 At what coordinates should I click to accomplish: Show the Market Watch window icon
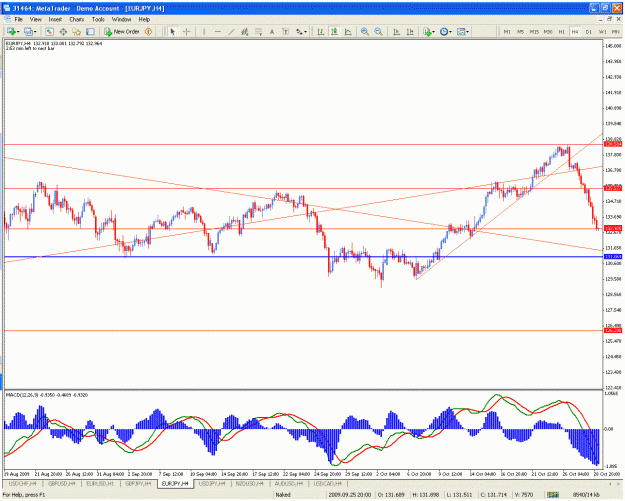(49, 31)
